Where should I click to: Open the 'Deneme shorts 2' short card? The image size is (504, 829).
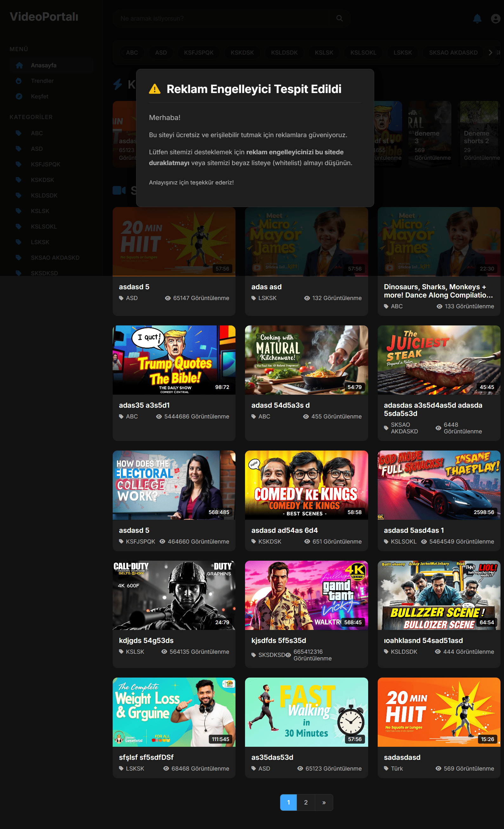[479, 134]
